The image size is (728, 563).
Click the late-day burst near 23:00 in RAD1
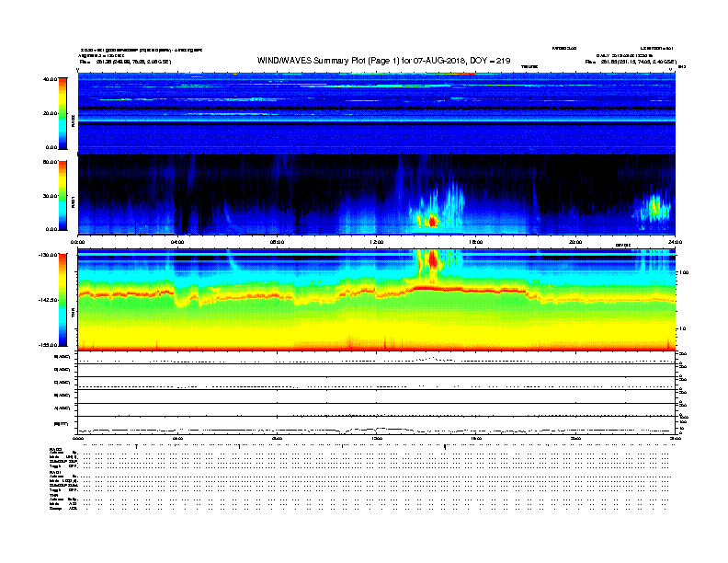click(655, 209)
